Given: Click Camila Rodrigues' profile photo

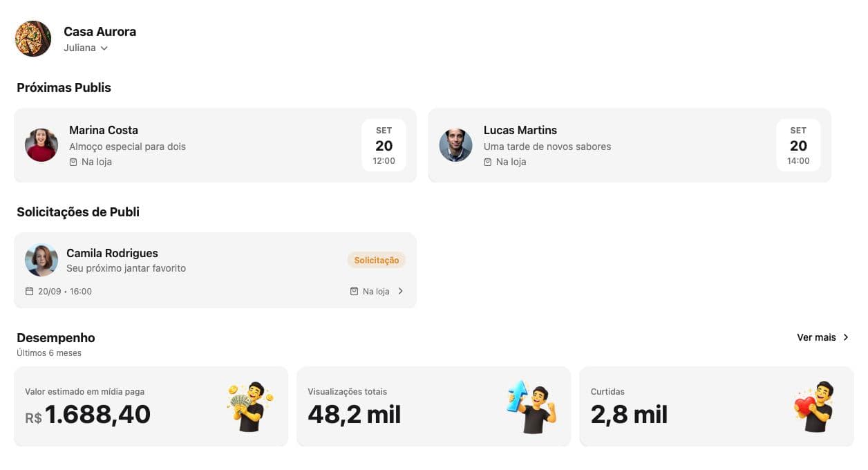Looking at the screenshot, I should click(41, 260).
